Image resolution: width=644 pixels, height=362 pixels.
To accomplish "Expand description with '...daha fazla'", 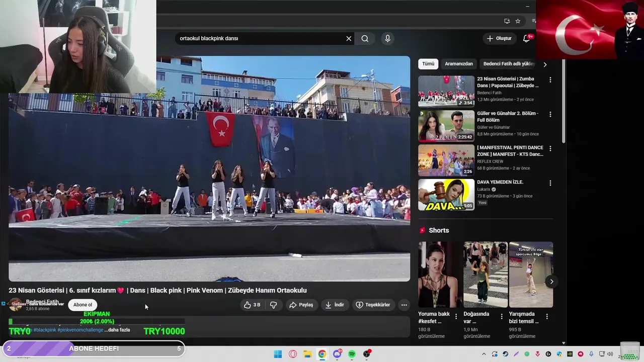I will pyautogui.click(x=117, y=330).
